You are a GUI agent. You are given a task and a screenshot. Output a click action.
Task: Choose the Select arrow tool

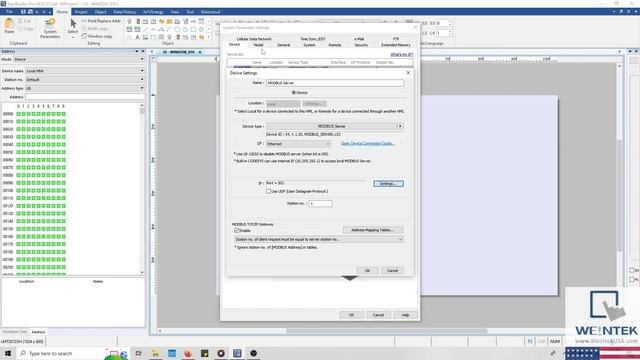click(73, 26)
